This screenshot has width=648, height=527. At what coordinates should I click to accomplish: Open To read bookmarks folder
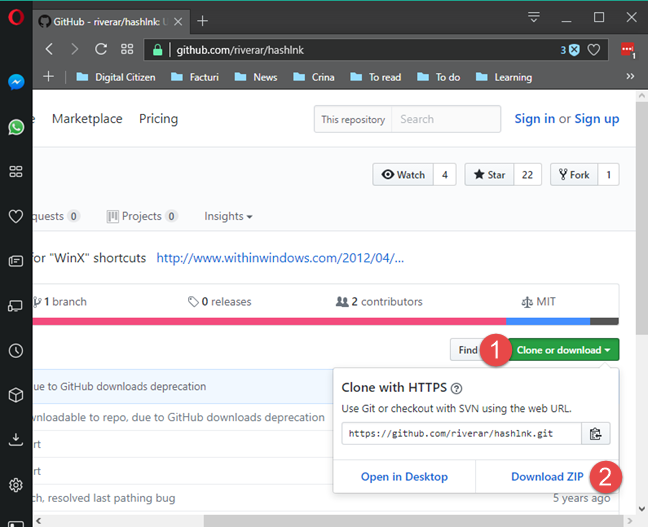click(x=376, y=77)
